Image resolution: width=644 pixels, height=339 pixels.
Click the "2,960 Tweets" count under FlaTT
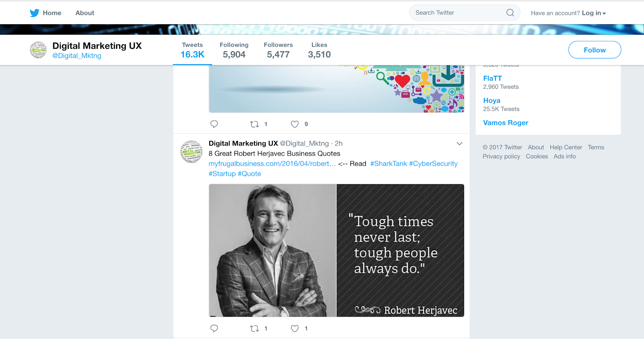pyautogui.click(x=501, y=87)
